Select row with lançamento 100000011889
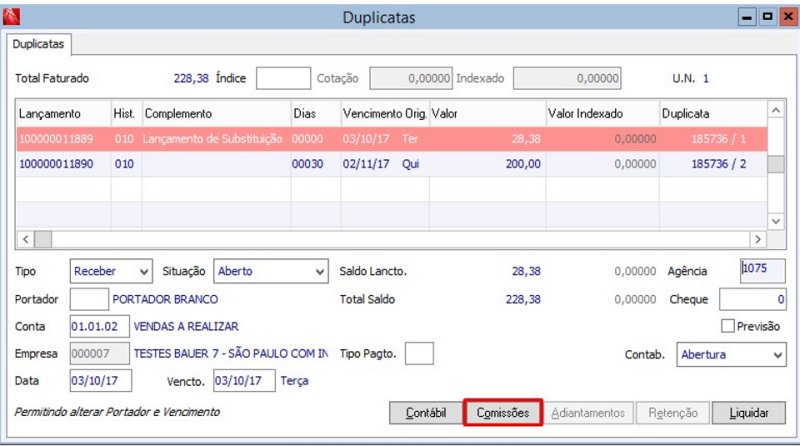This screenshot has width=800, height=446. point(392,139)
